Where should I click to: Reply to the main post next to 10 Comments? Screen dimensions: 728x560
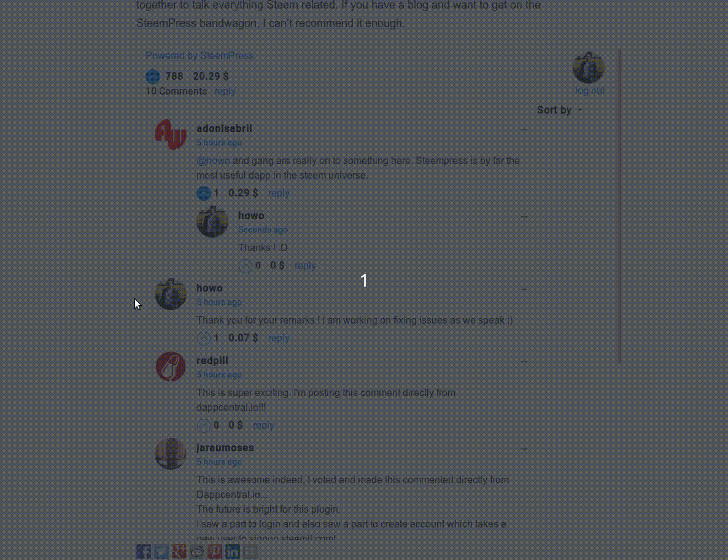[225, 91]
